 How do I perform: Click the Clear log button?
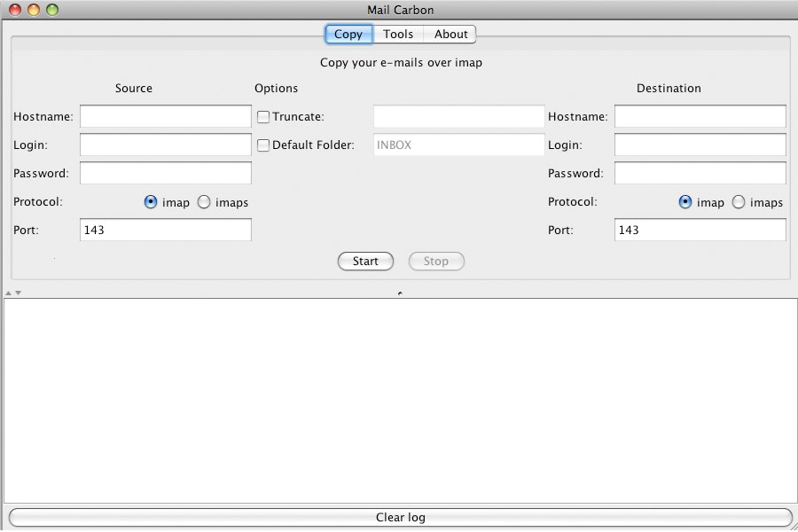click(x=401, y=517)
